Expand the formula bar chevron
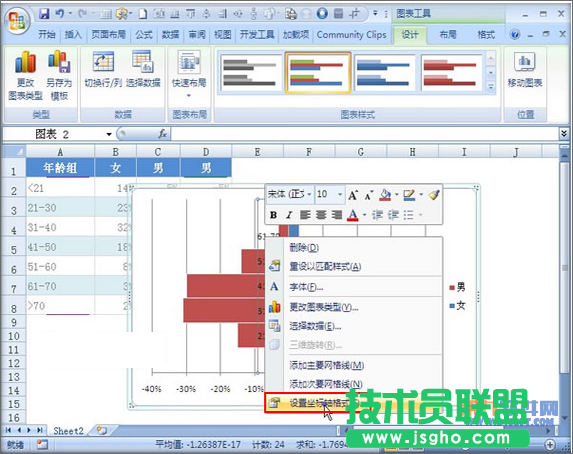This screenshot has width=573, height=454. coord(564,134)
